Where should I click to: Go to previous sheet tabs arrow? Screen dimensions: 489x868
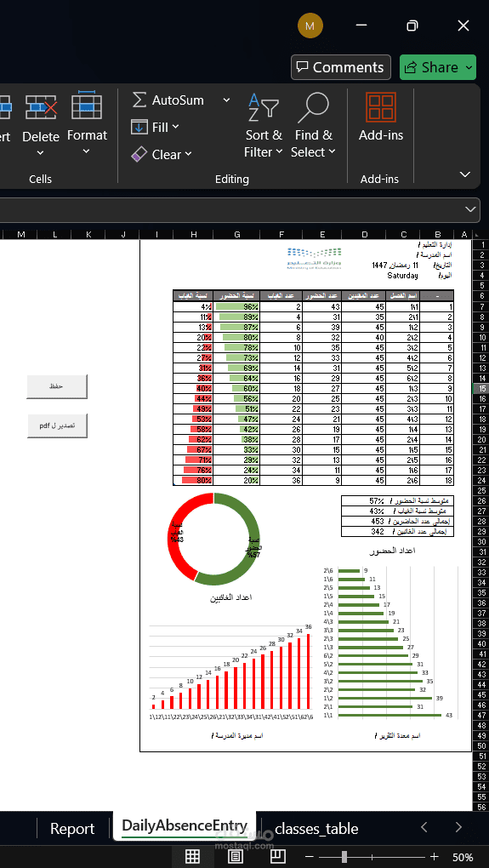click(x=424, y=828)
